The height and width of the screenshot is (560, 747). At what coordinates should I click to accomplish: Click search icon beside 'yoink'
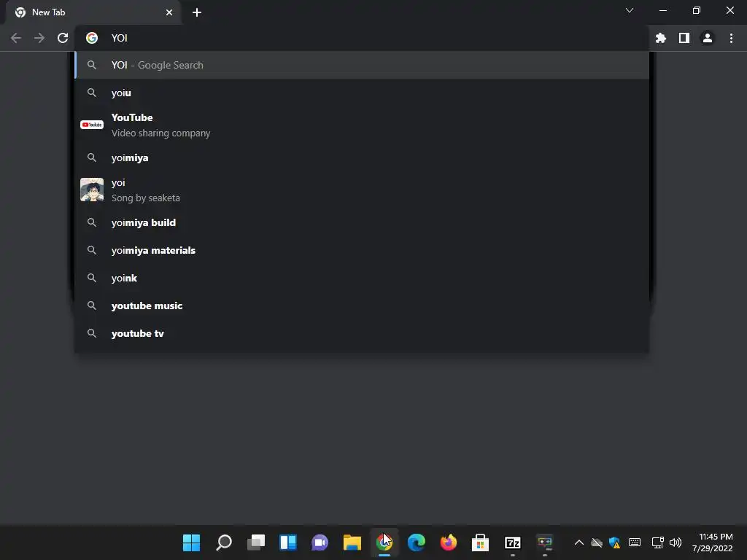click(x=92, y=278)
